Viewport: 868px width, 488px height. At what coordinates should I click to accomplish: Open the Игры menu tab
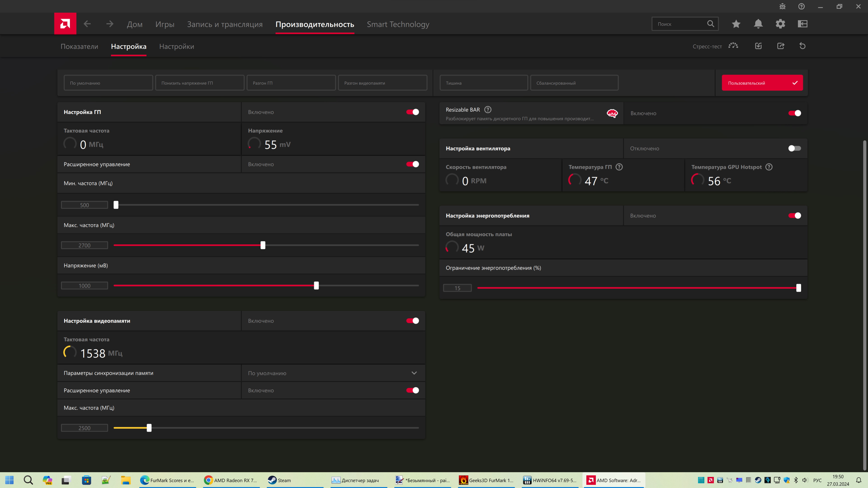click(165, 24)
